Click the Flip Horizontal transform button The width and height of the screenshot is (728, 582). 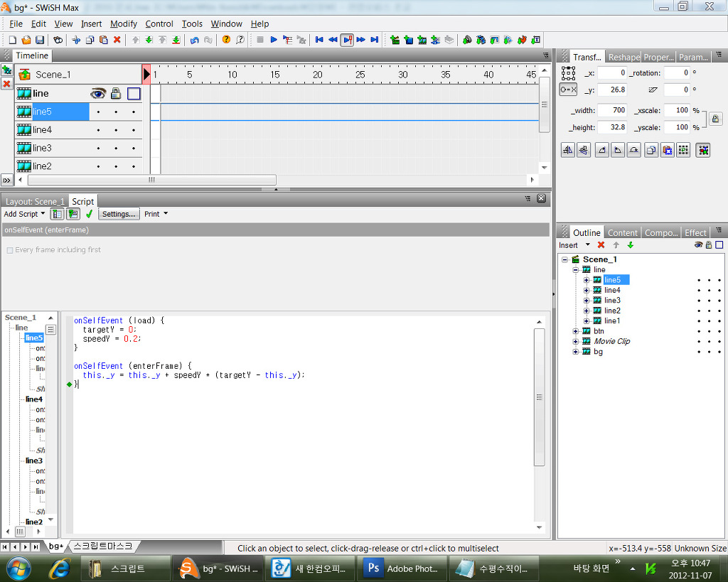point(568,150)
